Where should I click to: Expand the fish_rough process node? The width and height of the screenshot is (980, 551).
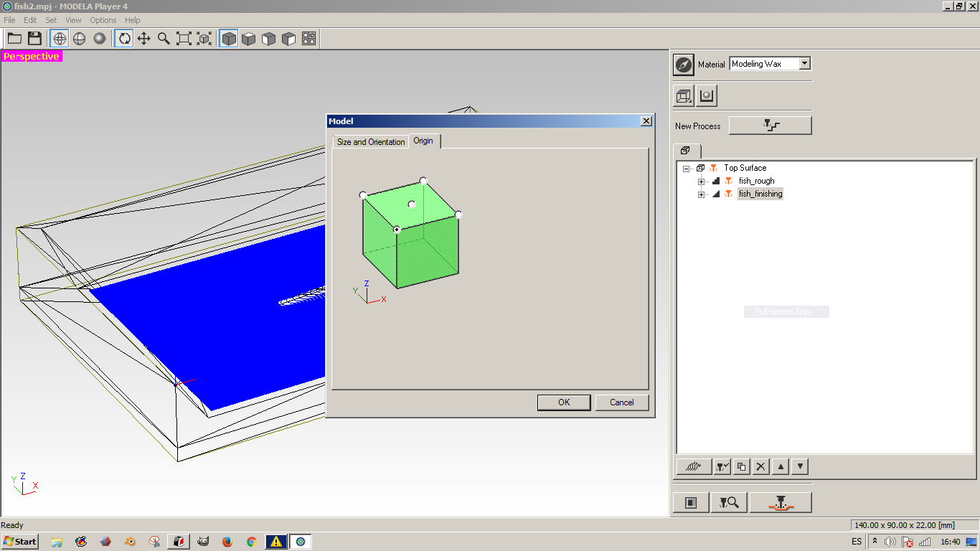[701, 181]
